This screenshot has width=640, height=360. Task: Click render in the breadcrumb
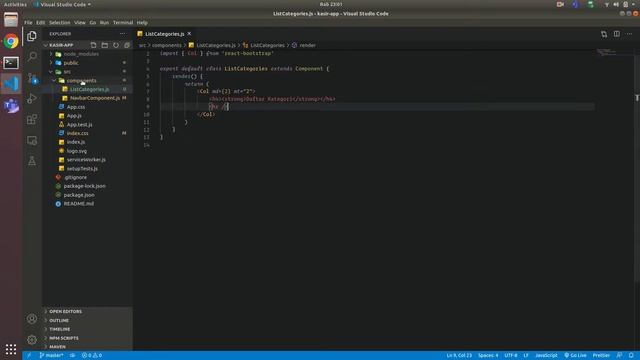click(307, 45)
